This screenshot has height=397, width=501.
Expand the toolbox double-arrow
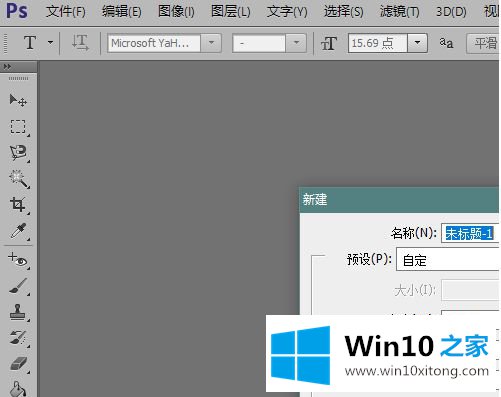(x=7, y=67)
